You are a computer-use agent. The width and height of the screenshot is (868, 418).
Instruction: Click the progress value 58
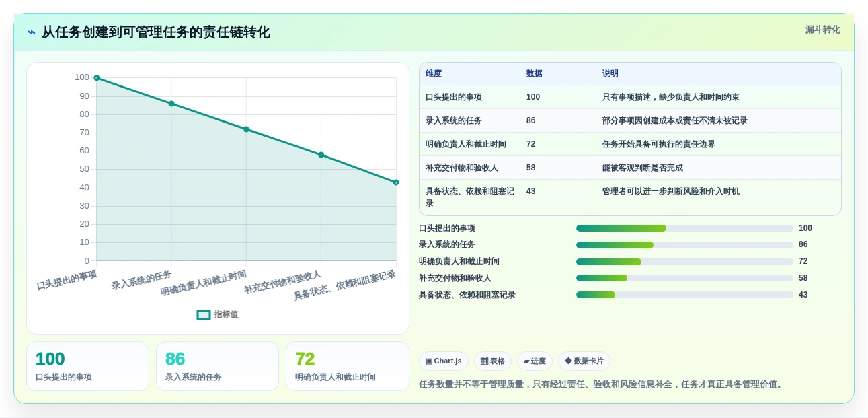click(x=803, y=278)
